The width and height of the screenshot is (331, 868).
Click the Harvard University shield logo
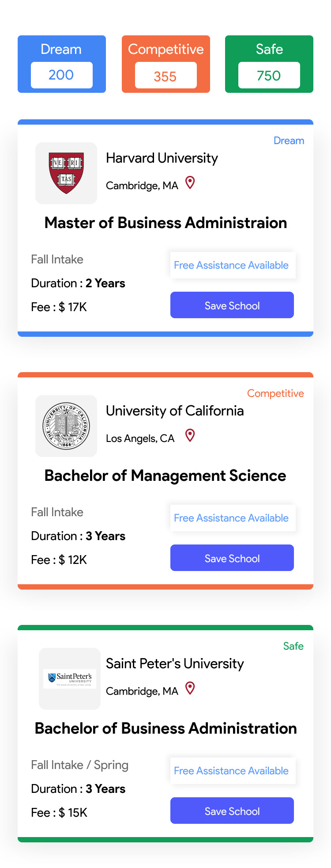pos(66,173)
